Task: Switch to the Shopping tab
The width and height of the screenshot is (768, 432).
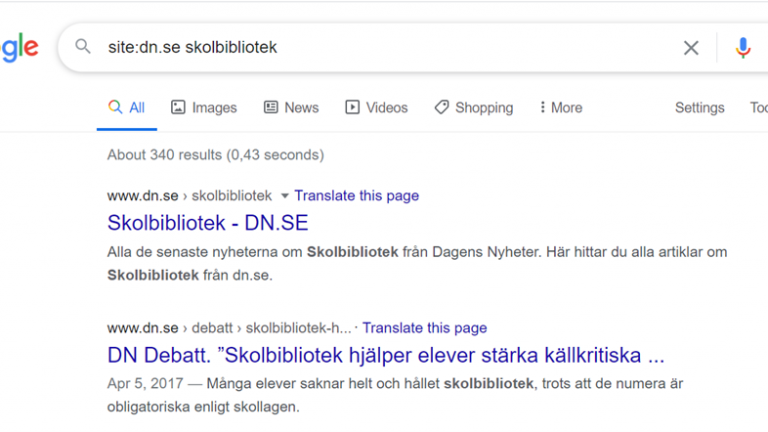Action: point(474,107)
